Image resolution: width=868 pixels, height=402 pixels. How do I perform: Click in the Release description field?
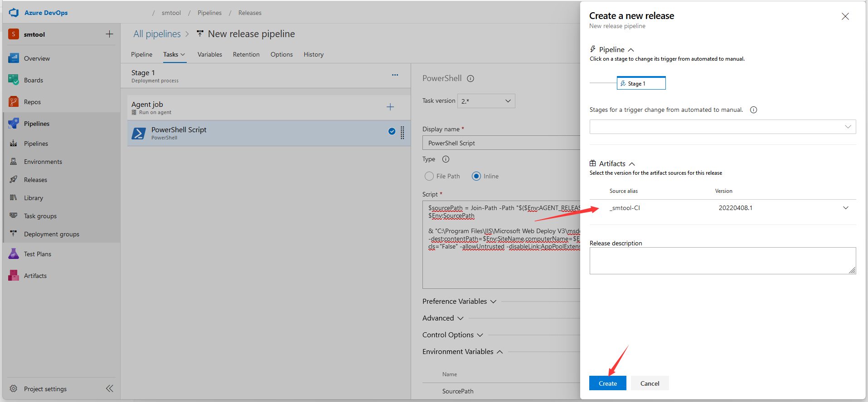tap(722, 260)
